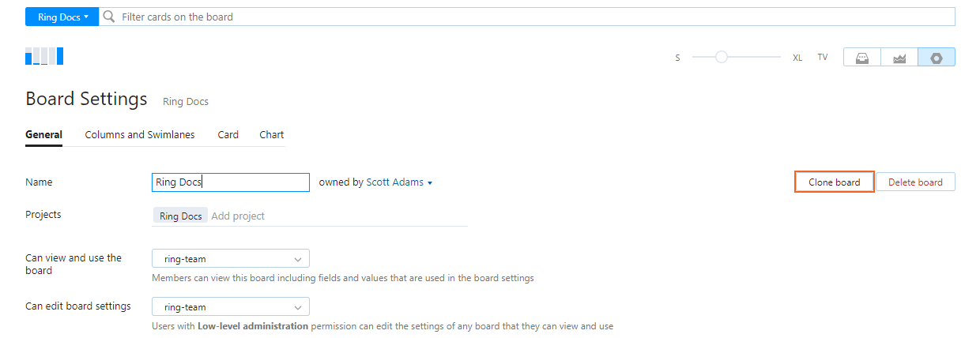Go to the Chart settings tab
980x338 pixels.
(272, 135)
